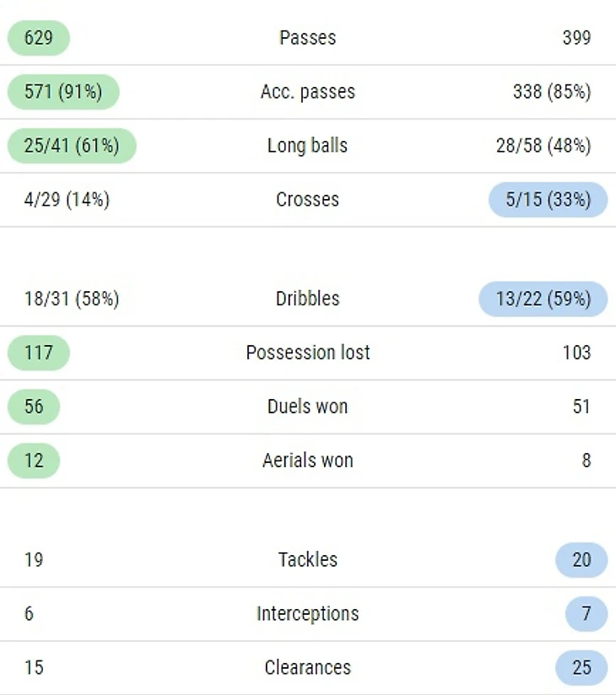Image resolution: width=616 pixels, height=695 pixels.
Task: Click the Dribbles stat label
Action: (x=308, y=299)
